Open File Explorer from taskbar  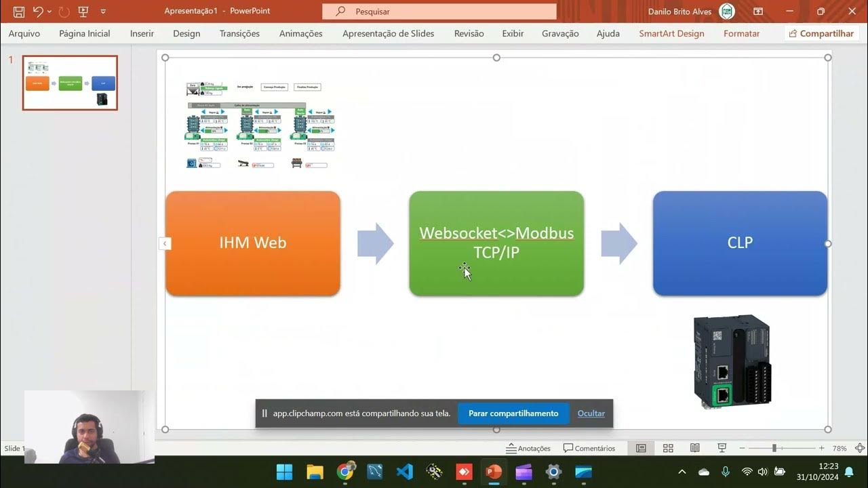point(315,472)
